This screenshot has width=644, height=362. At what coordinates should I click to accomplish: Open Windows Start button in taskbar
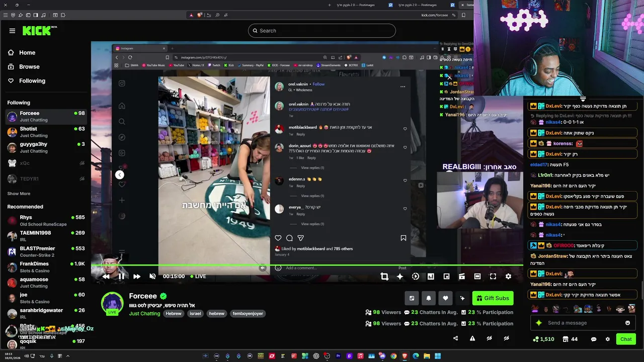pyautogui.click(x=438, y=356)
